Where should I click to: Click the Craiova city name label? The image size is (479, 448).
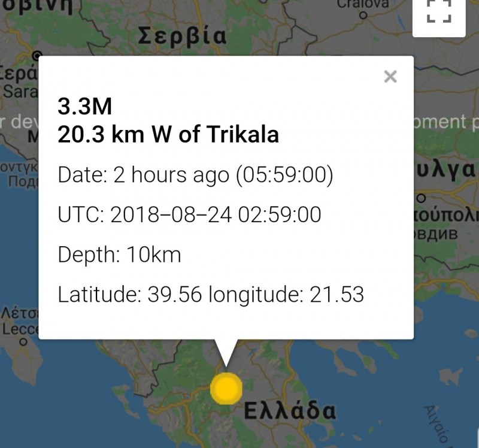pyautogui.click(x=363, y=4)
